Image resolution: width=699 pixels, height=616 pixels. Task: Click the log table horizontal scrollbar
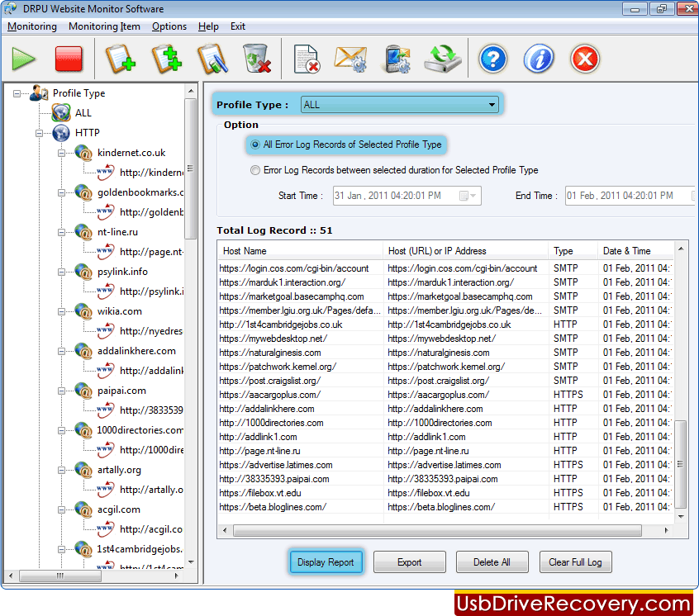(437, 530)
